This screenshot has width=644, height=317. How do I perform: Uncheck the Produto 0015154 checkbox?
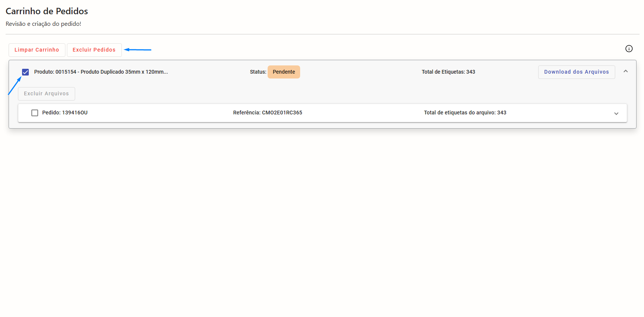coord(25,72)
